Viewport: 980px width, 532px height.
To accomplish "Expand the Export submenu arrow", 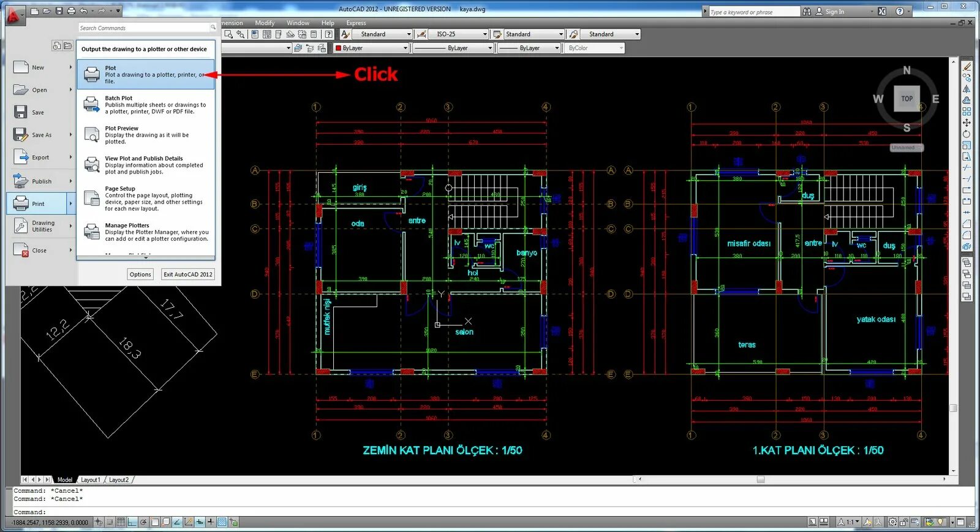I will tap(71, 158).
